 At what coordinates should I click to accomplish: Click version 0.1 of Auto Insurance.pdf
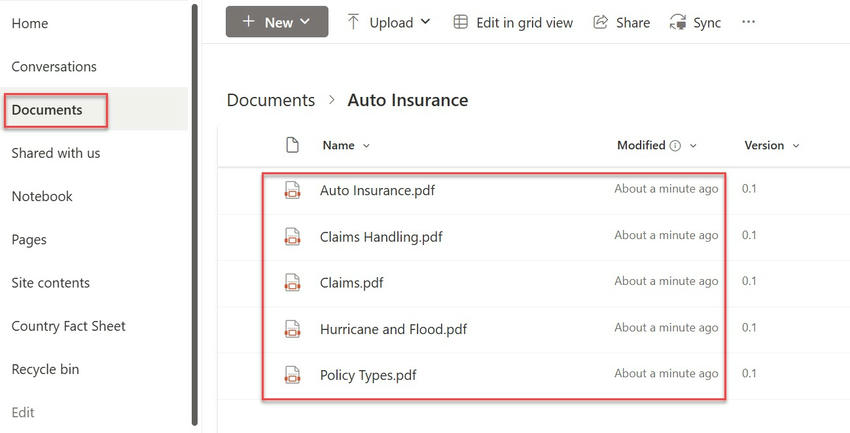[x=749, y=189]
